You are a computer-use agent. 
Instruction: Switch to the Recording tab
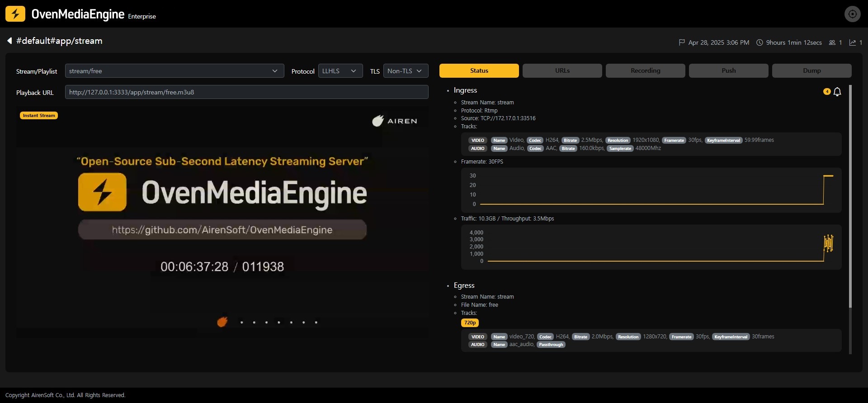coord(646,70)
